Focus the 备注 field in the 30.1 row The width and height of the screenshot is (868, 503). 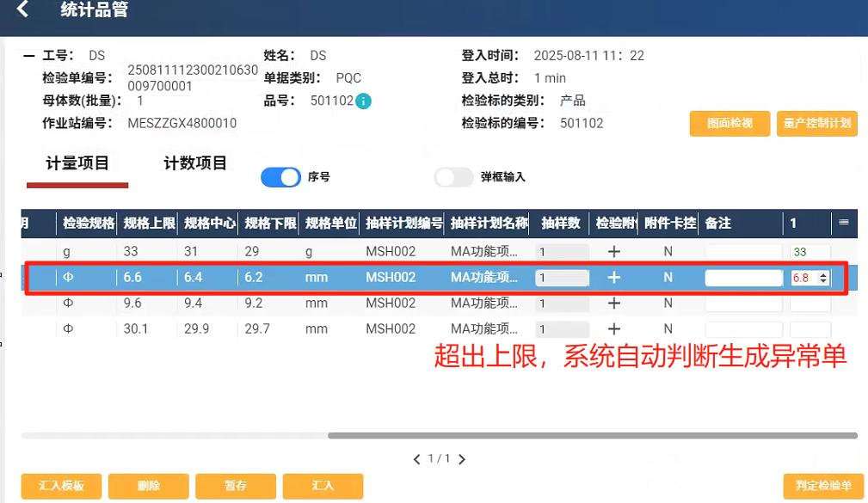click(743, 329)
